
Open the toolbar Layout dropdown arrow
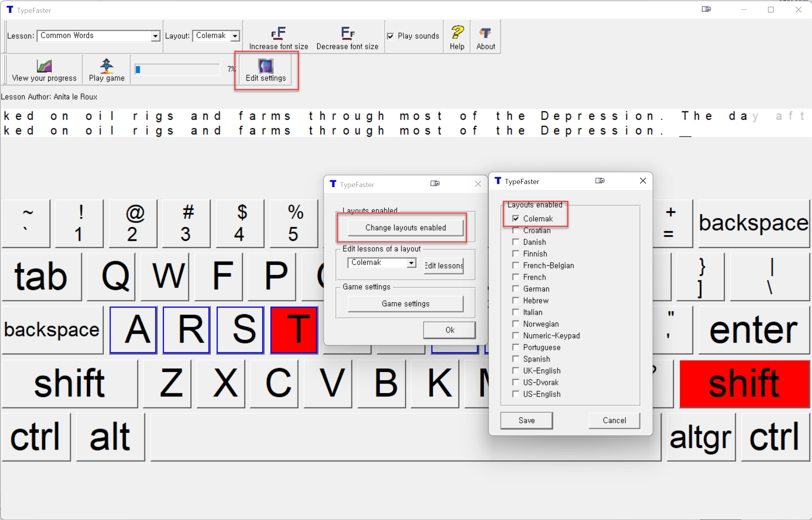235,36
